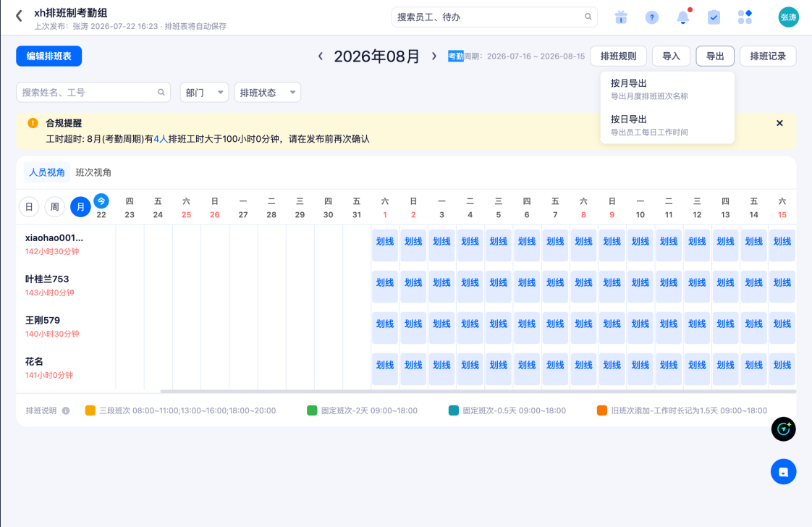
Task: Click date header 26 Sunday
Action: coord(215,208)
